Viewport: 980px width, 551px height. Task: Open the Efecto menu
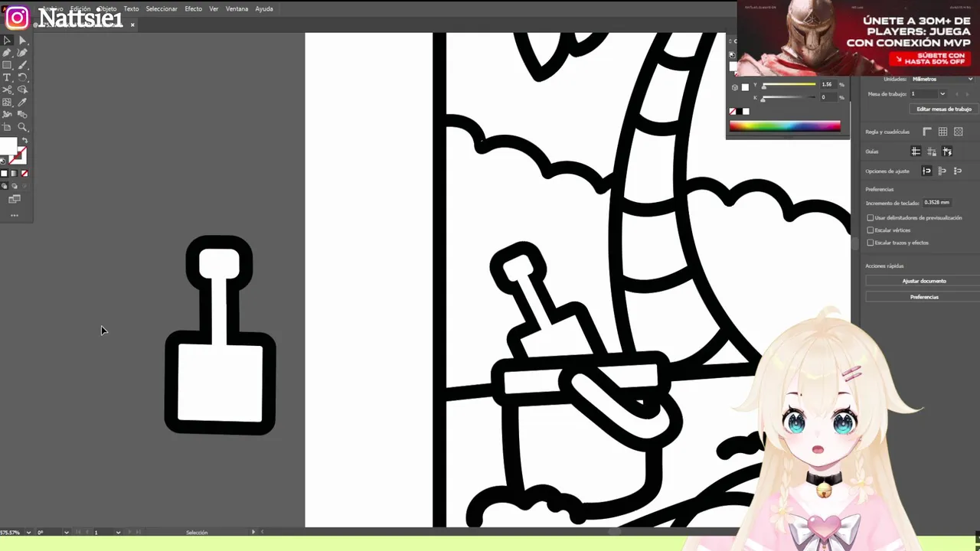193,8
